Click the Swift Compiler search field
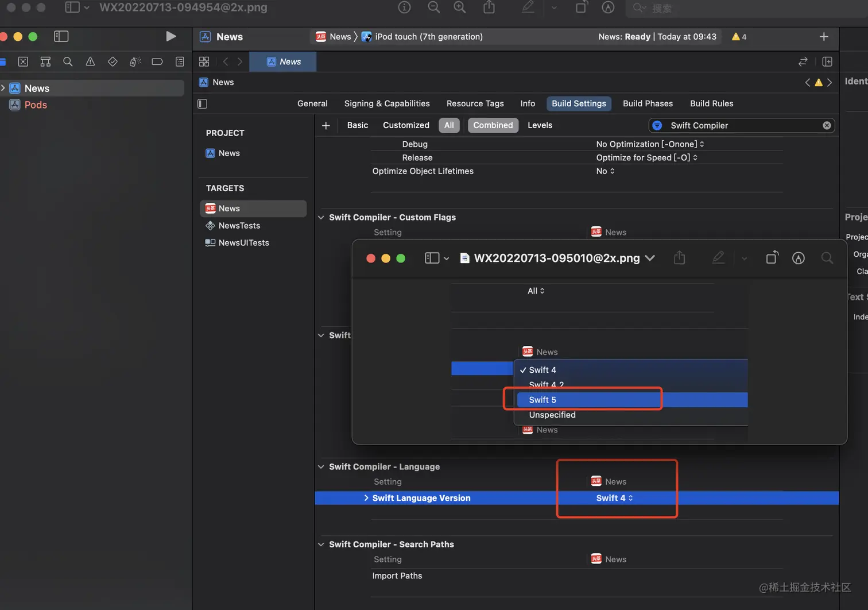The image size is (868, 610). (x=742, y=125)
